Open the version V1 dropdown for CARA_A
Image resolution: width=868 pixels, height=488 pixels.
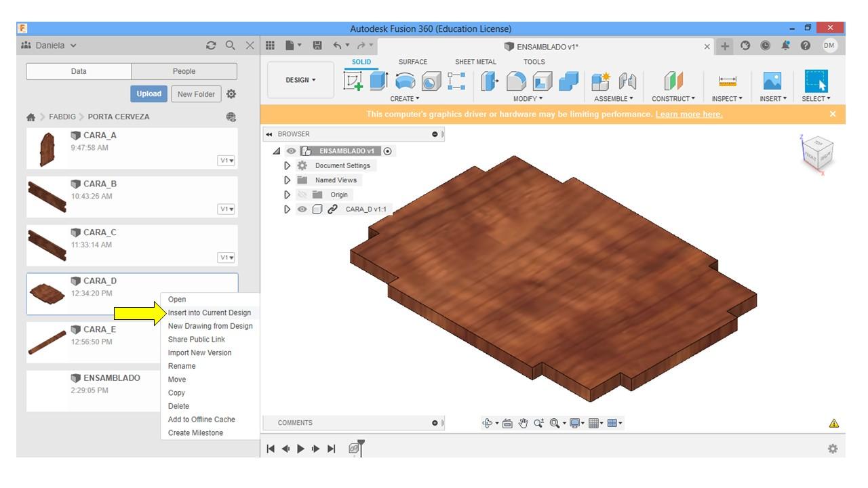click(x=226, y=161)
